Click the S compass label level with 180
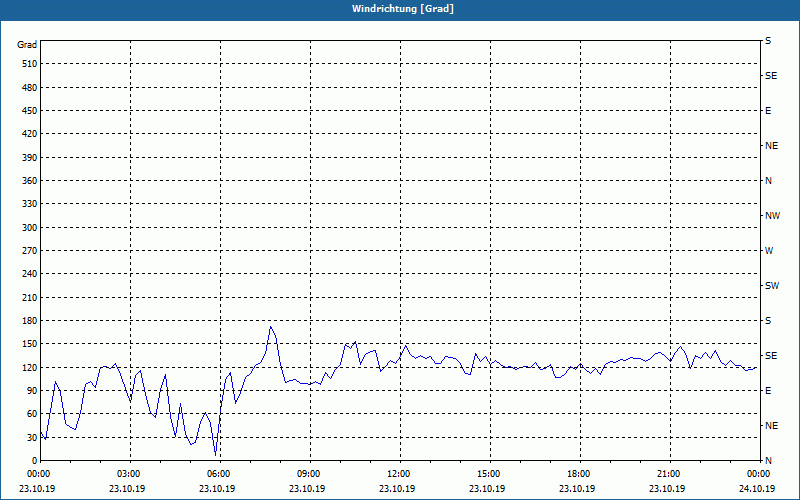The height and width of the screenshot is (500, 800). click(768, 321)
